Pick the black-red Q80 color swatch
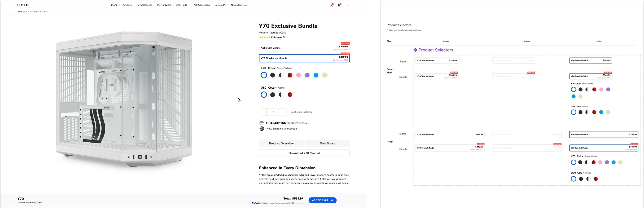644x208 pixels. click(x=290, y=95)
